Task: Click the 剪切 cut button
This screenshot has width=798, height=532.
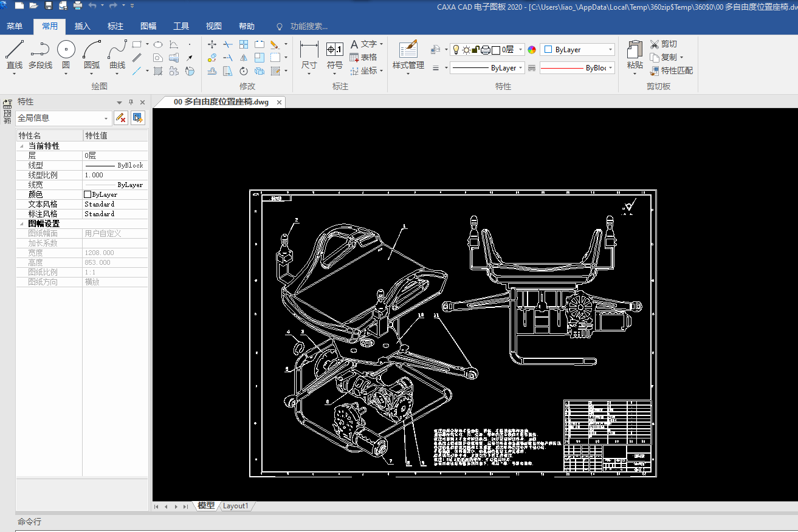Action: tap(663, 44)
